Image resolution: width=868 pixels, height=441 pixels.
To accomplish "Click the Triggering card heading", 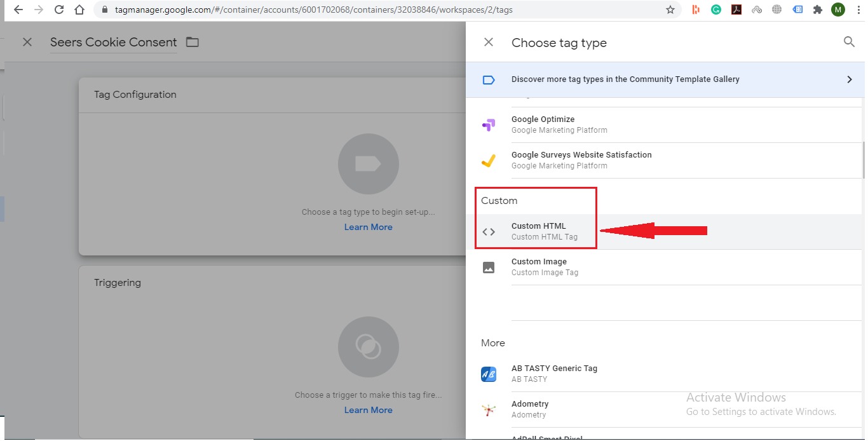I will click(x=118, y=283).
